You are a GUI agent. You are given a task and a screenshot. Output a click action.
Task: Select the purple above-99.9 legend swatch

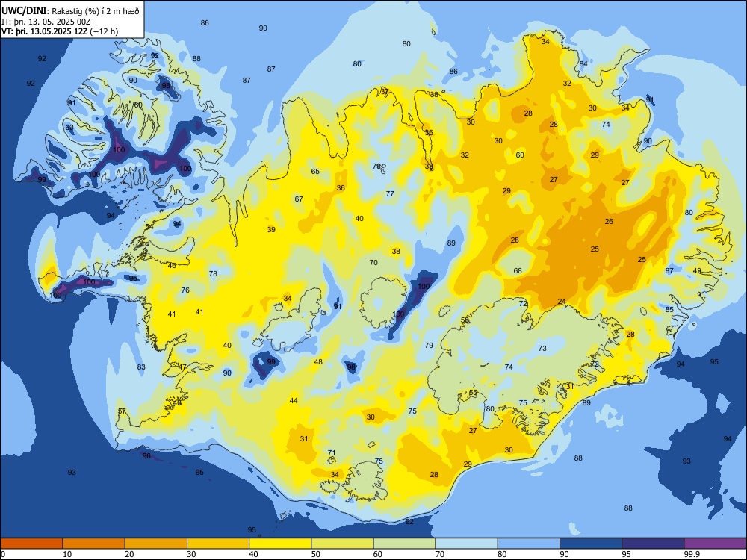[x=715, y=544]
